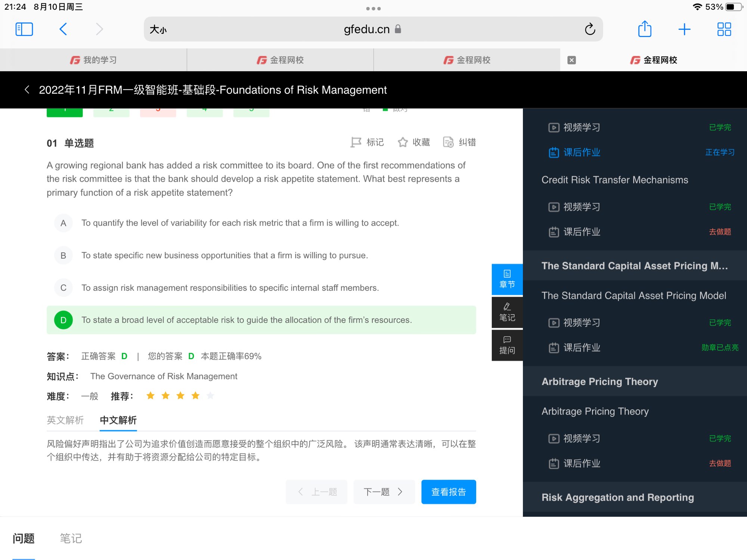The image size is (747, 560).
Task: Tap the Safari share icon
Action: (x=645, y=29)
